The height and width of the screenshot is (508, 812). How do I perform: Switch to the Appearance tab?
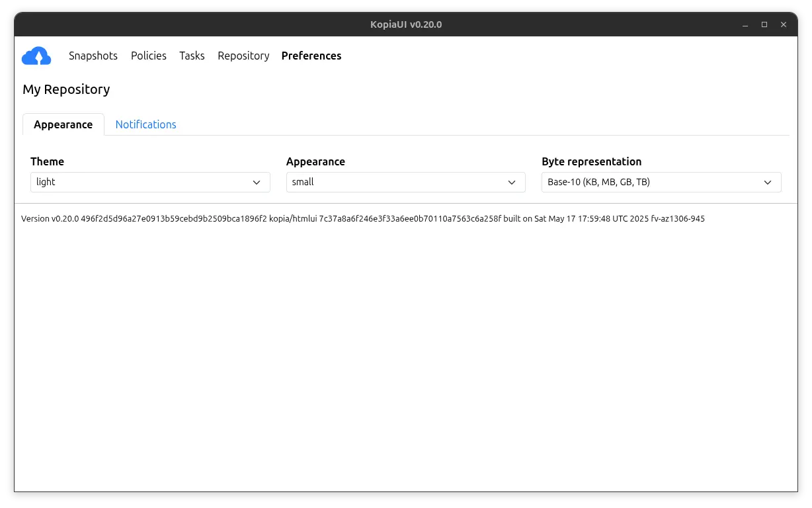pos(63,124)
